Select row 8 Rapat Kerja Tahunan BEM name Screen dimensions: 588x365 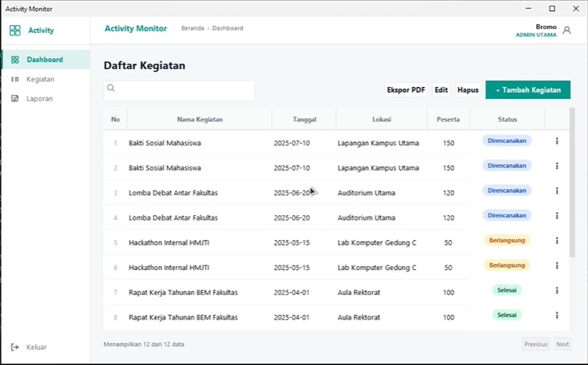coord(183,317)
